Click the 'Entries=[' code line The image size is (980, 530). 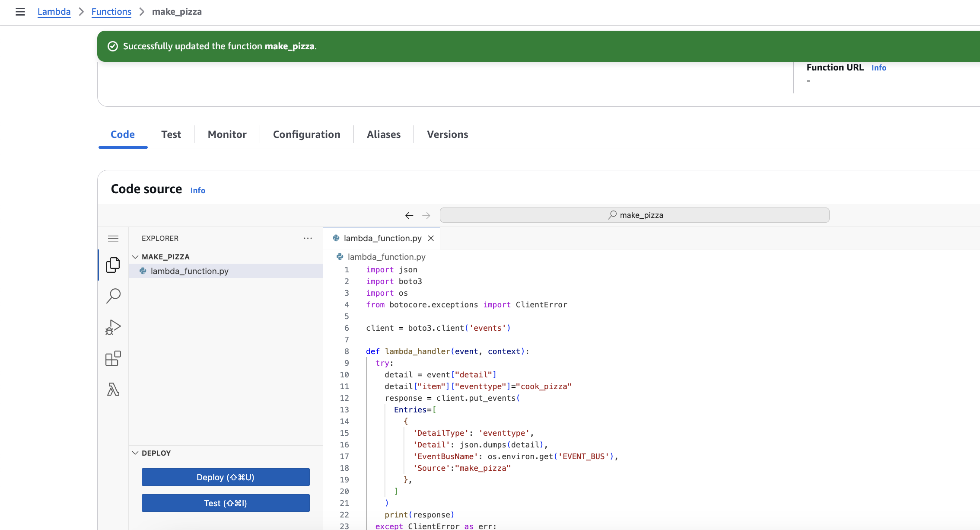pos(415,410)
